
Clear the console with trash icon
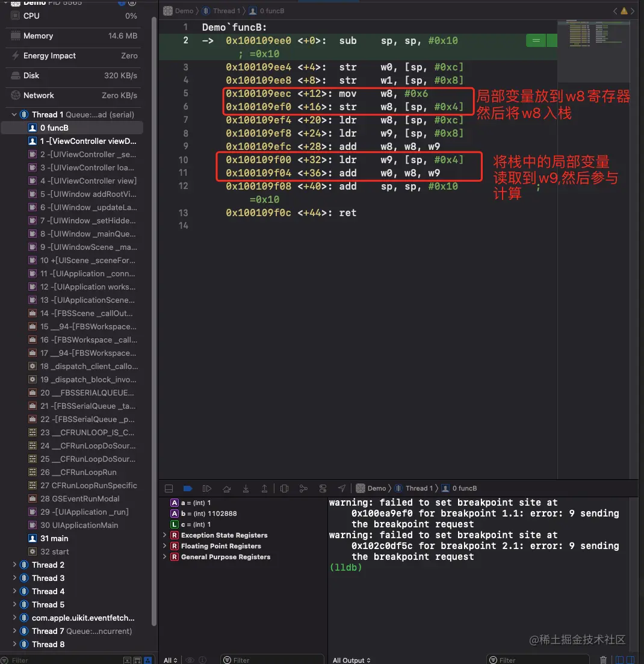tap(603, 660)
